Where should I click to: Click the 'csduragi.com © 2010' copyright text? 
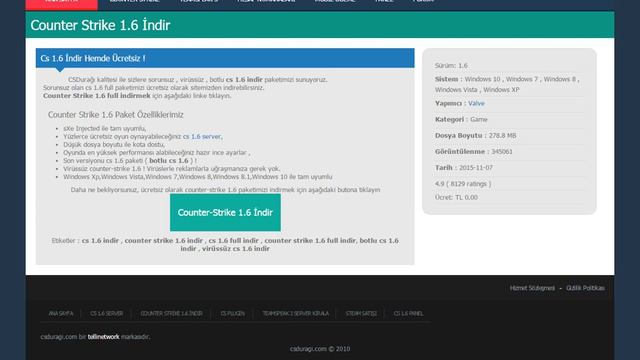point(320,349)
